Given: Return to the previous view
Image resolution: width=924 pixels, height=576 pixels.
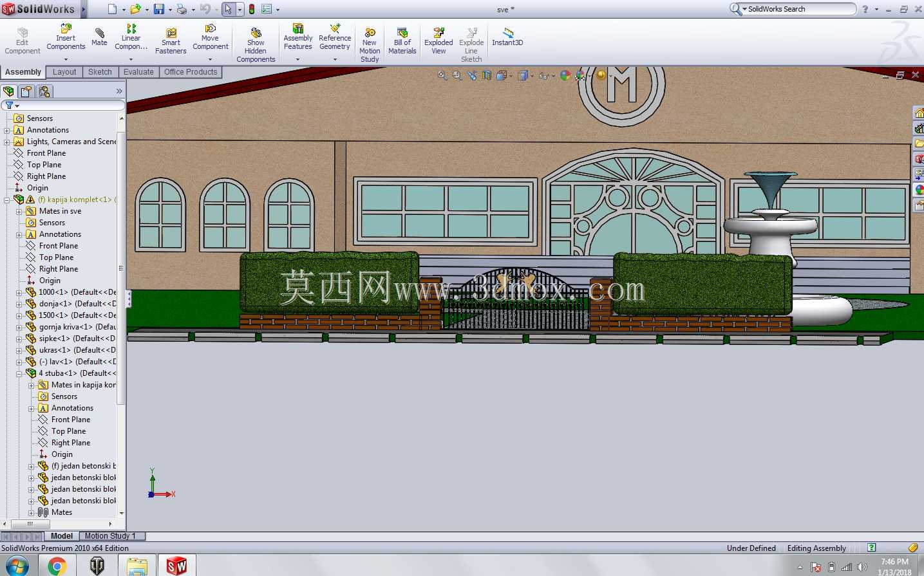Looking at the screenshot, I should [472, 75].
